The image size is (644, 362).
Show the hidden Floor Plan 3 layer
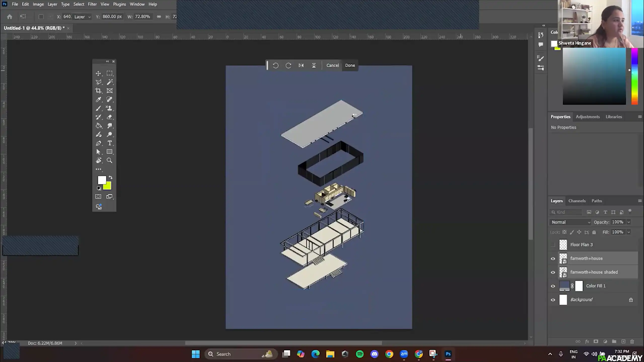pyautogui.click(x=553, y=245)
